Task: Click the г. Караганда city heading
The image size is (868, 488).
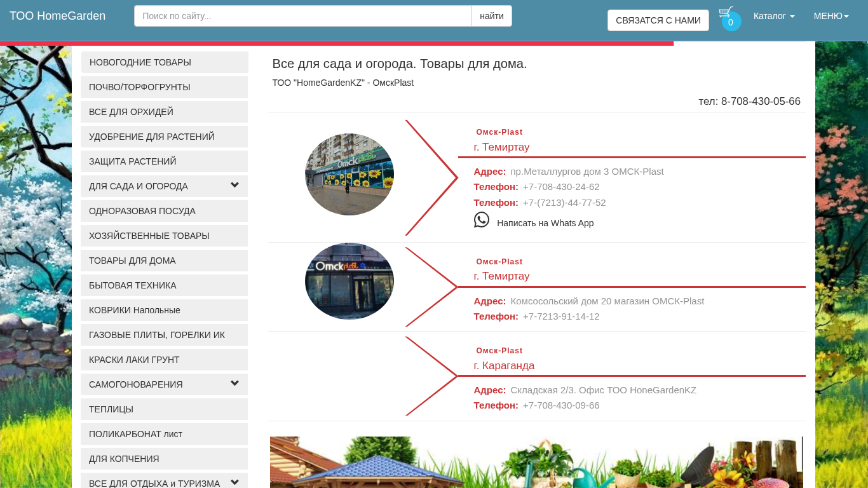Action: click(504, 366)
